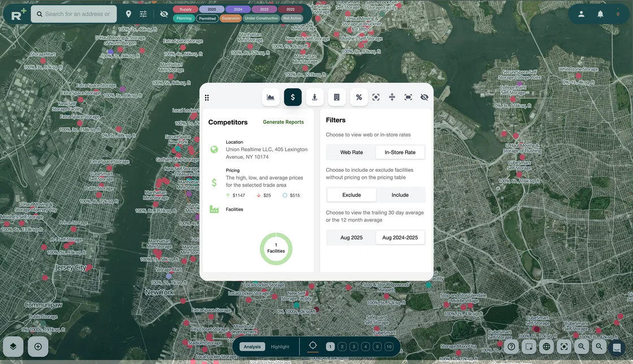Click Generate Reports link
Viewport: 633px width, 364px height.
click(283, 122)
